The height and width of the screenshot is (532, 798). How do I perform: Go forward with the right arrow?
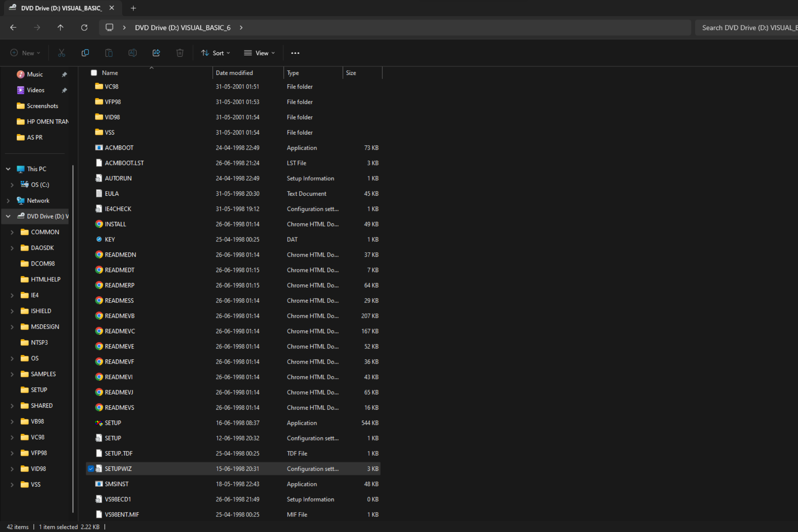click(37, 27)
